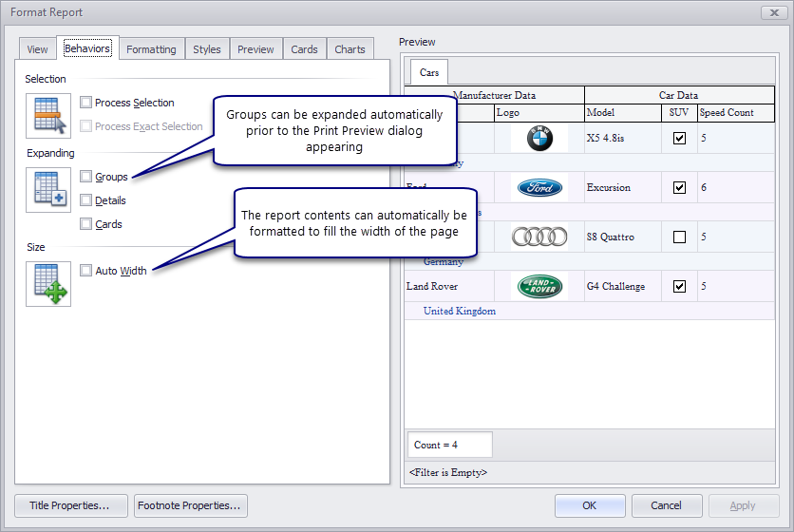
Task: Enable the Process Selection checkbox
Action: (86, 103)
